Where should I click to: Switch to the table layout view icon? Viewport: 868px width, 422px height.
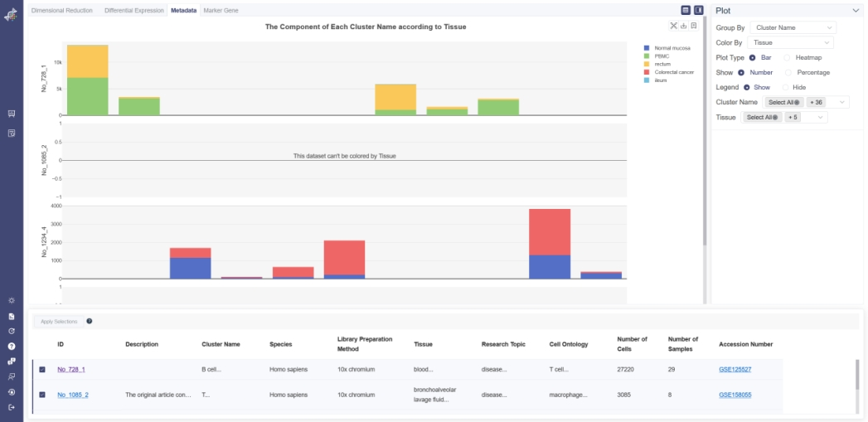click(686, 10)
